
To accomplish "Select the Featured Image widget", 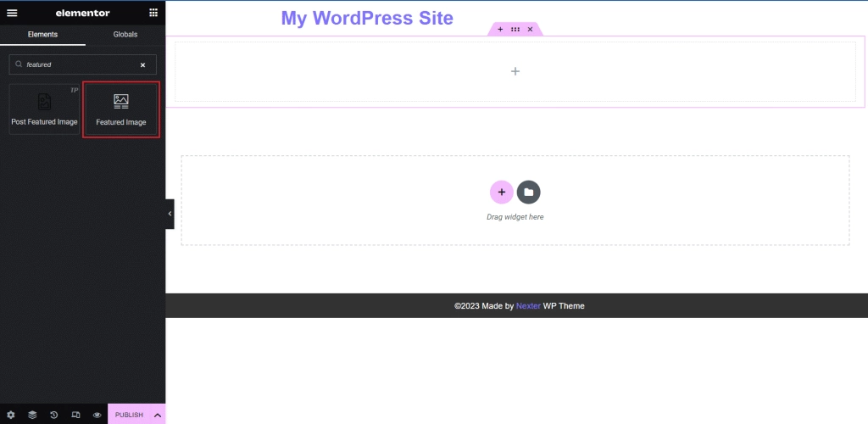I will [x=120, y=109].
